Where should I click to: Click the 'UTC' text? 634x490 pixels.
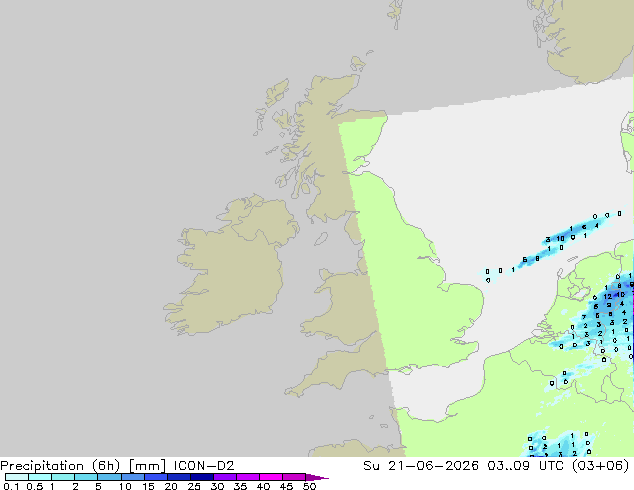pos(552,466)
